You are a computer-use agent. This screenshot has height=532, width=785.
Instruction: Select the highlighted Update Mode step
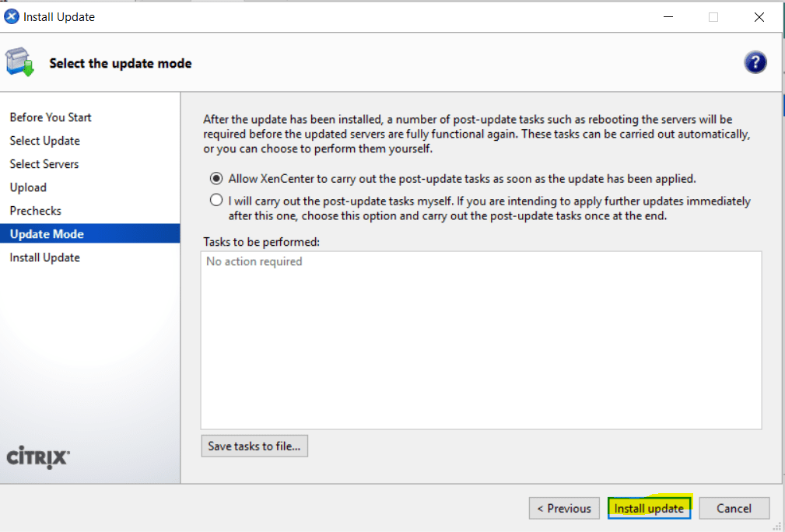pos(46,234)
